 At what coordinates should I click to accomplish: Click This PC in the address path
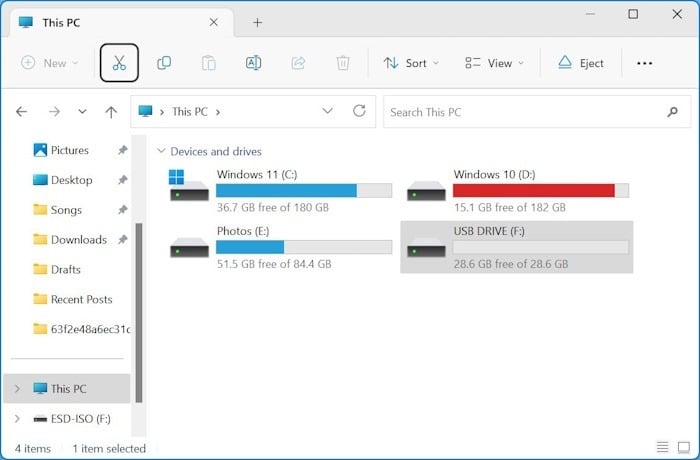click(190, 112)
